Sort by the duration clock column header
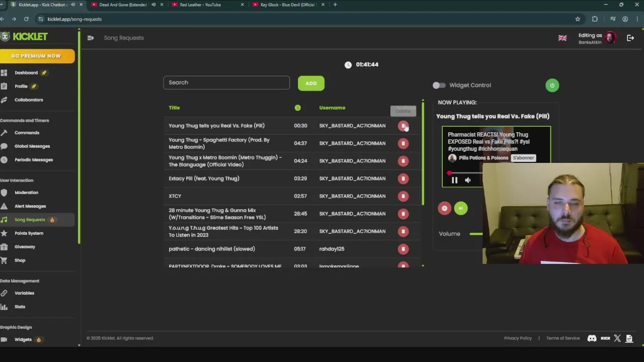Viewport: 644px width, 362px height. tap(298, 108)
